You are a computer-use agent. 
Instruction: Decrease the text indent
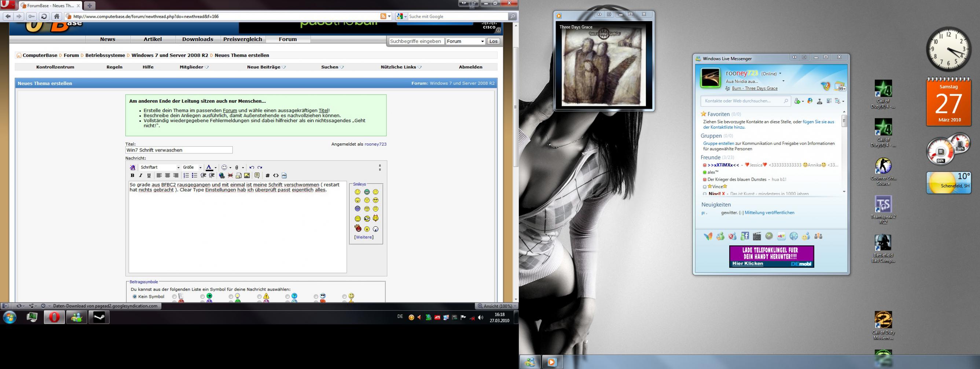[203, 176]
